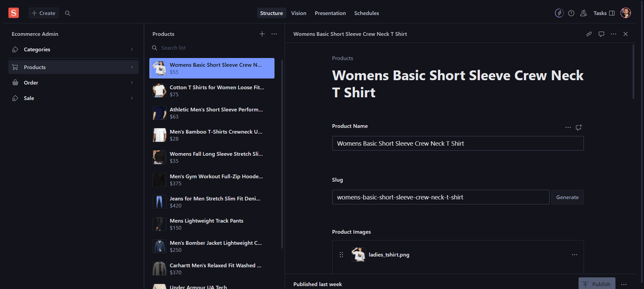Viewport: 644px width, 289px height.
Task: Open publish actions menu beside Publish
Action: point(624,284)
